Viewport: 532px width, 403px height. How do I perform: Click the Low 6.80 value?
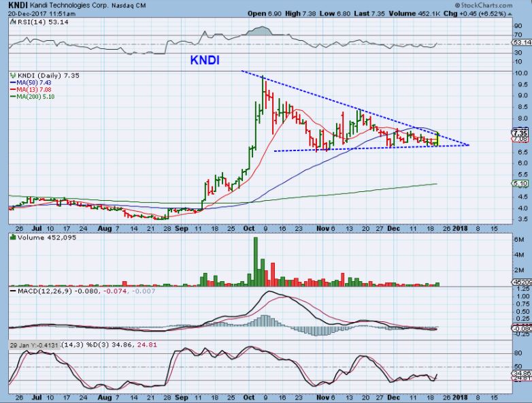[x=335, y=14]
